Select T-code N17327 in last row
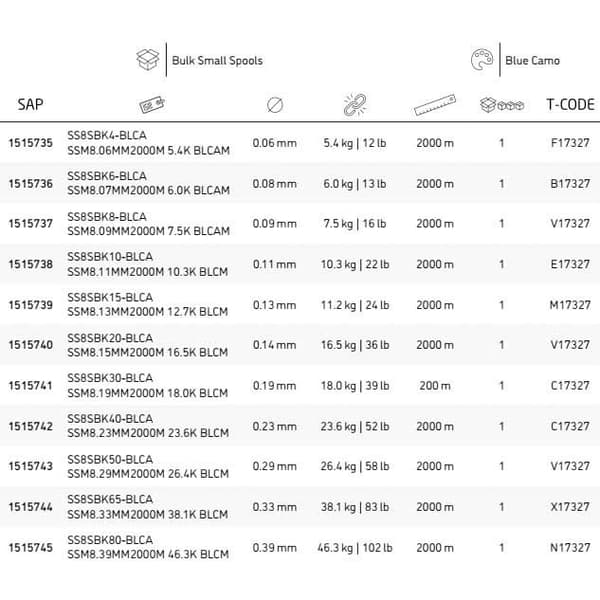This screenshot has height=600, width=600. [570, 548]
